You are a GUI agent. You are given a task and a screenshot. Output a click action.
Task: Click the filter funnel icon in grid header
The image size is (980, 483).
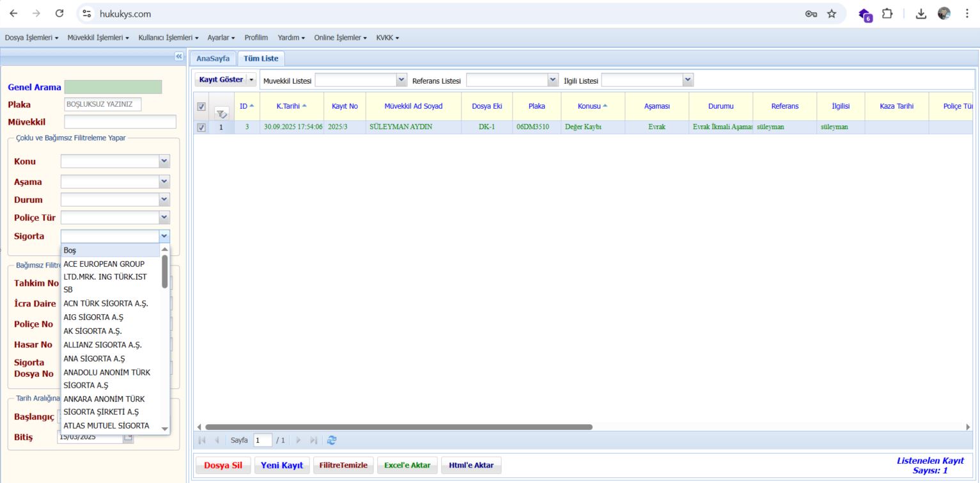(x=222, y=115)
